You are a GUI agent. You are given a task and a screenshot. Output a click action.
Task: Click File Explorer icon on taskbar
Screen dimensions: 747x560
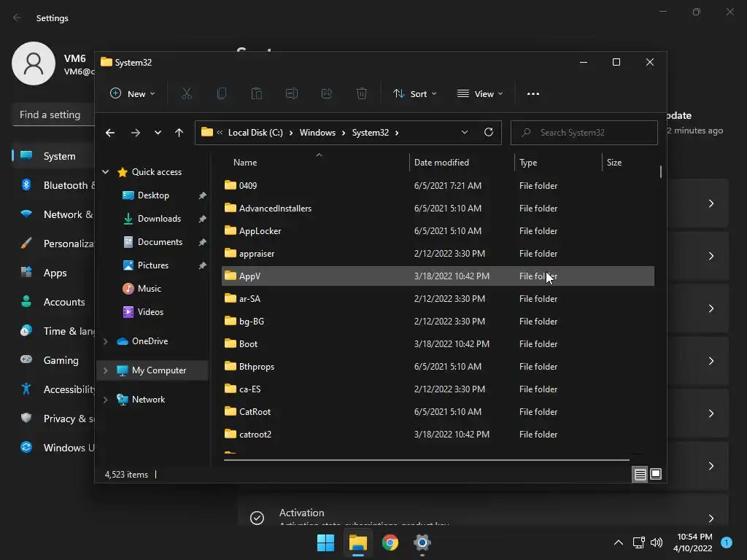pyautogui.click(x=357, y=542)
